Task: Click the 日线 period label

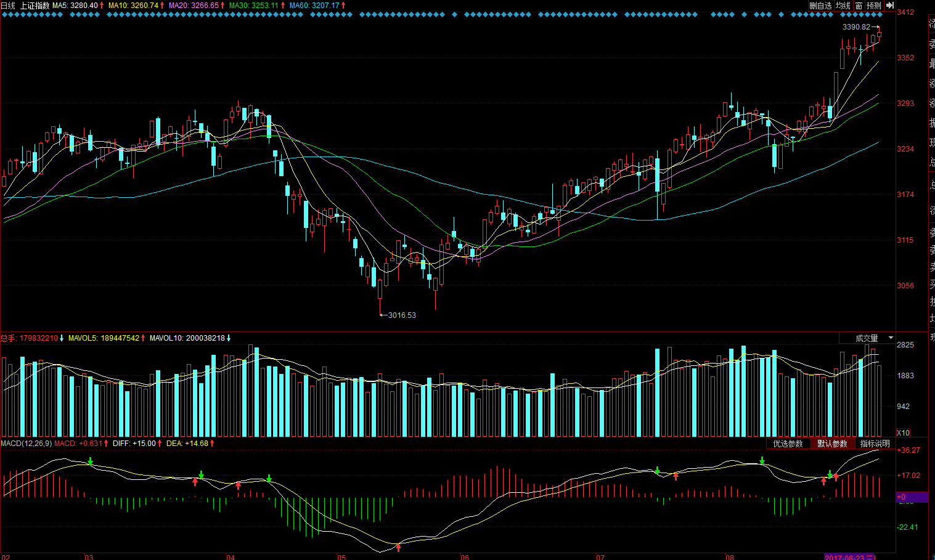Action: (8, 6)
